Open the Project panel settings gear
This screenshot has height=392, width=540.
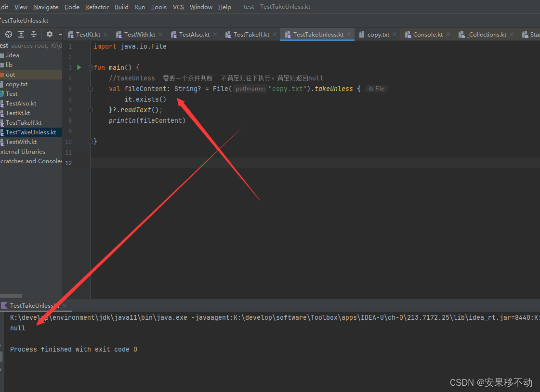[x=49, y=34]
